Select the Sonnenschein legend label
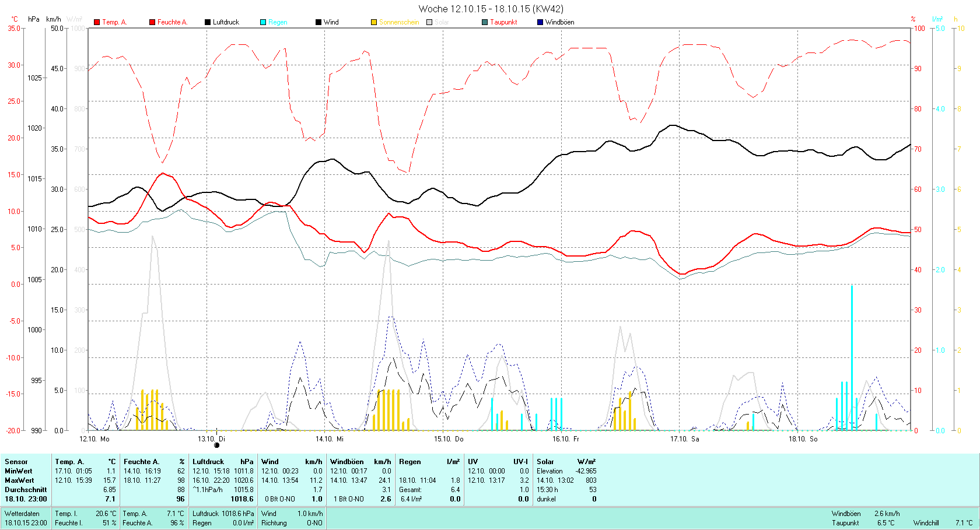This screenshot has height=530, width=980. click(x=399, y=22)
